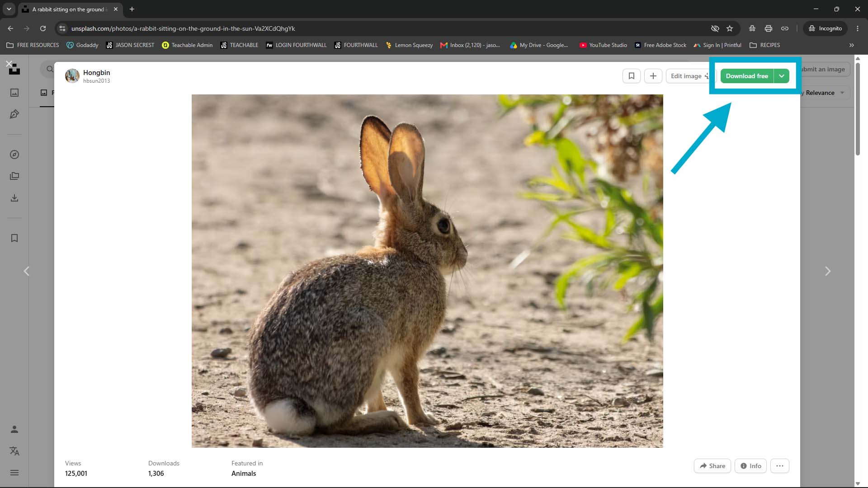Add photo to collection with plus icon

[x=653, y=76]
